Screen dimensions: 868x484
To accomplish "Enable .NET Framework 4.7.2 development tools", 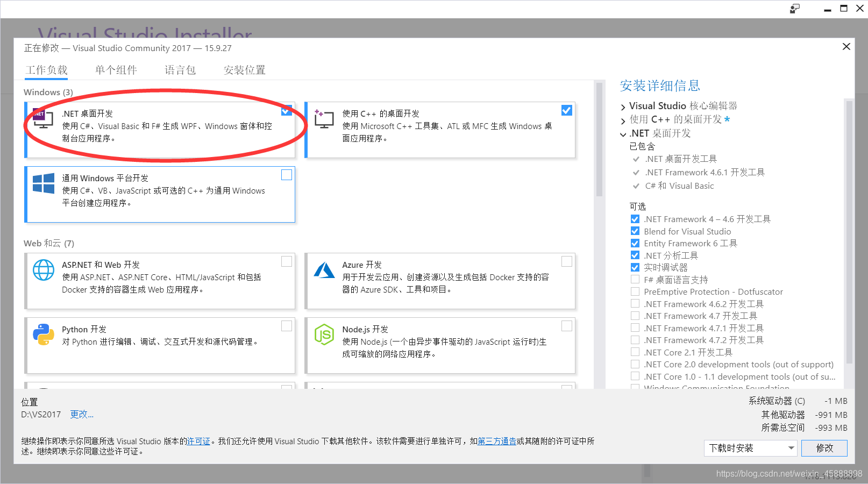I will (x=635, y=340).
